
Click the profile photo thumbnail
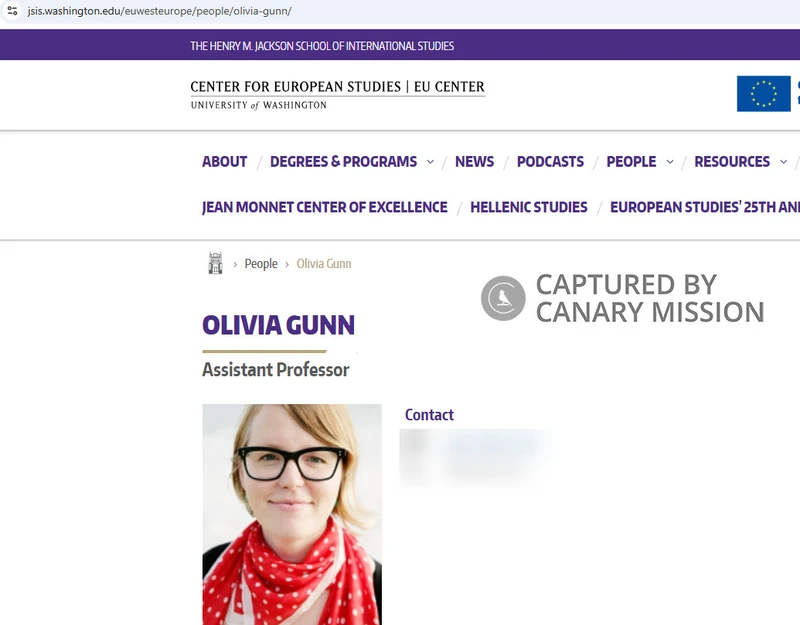point(292,514)
